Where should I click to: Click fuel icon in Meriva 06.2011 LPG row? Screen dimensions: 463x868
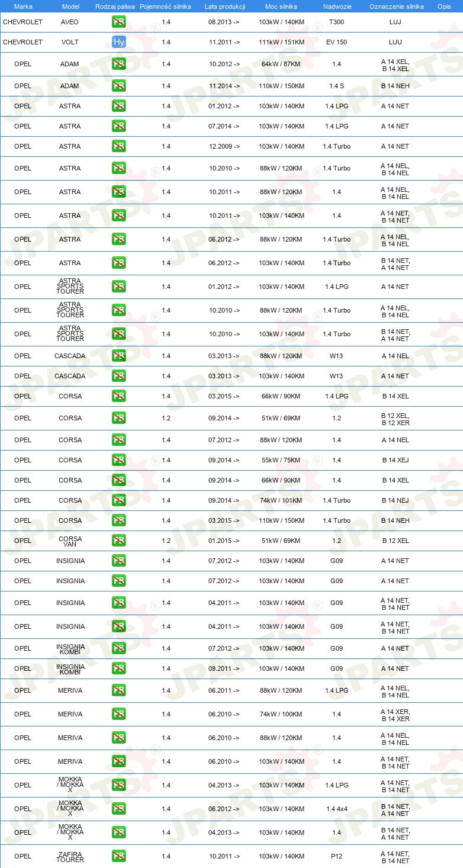(x=119, y=690)
